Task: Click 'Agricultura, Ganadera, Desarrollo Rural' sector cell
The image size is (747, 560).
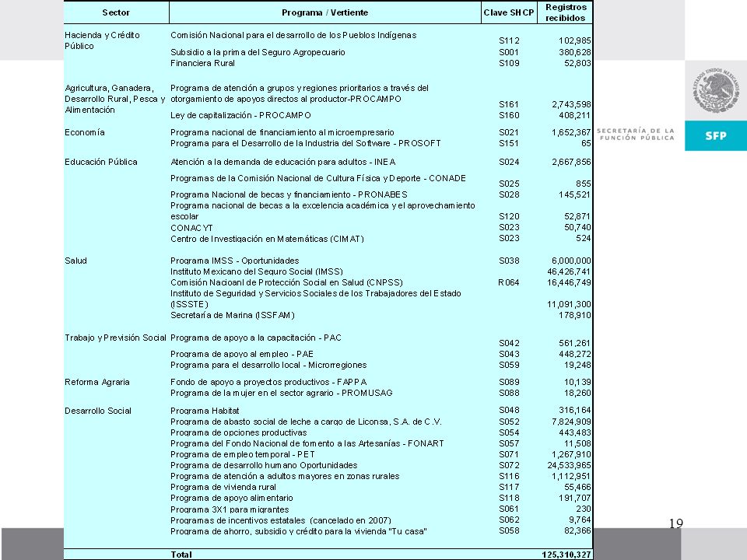Action: coord(115,99)
